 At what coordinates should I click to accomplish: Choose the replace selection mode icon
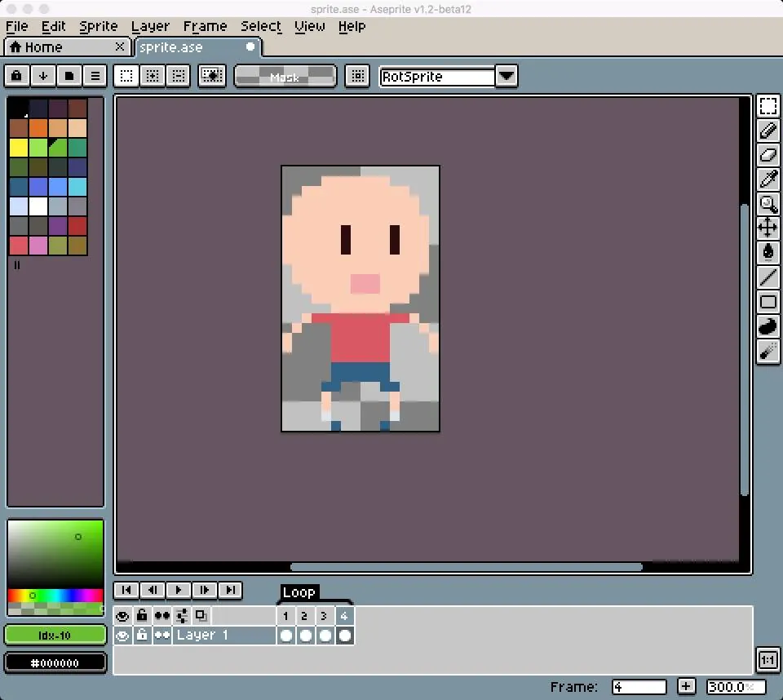pyautogui.click(x=126, y=76)
